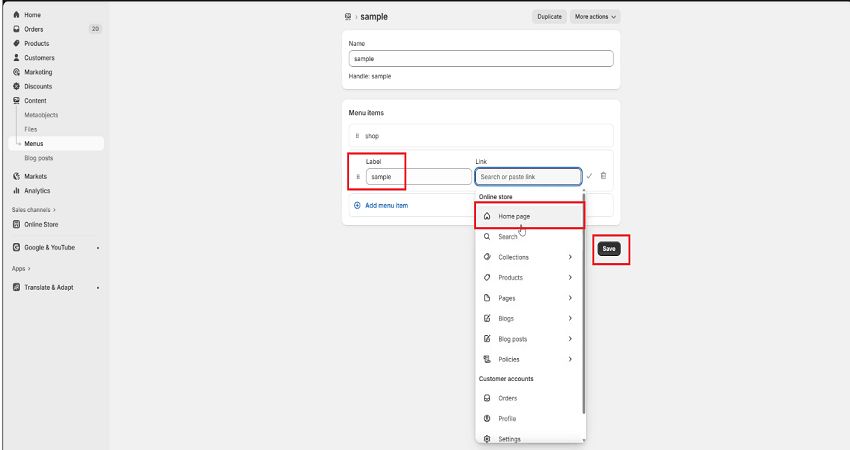Expand Sales channels section

[34, 210]
